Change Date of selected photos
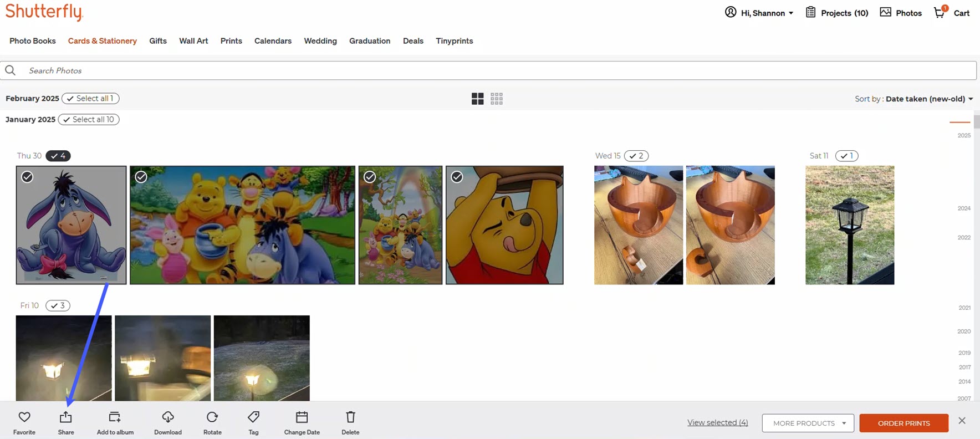The width and height of the screenshot is (980, 439). 302,423
